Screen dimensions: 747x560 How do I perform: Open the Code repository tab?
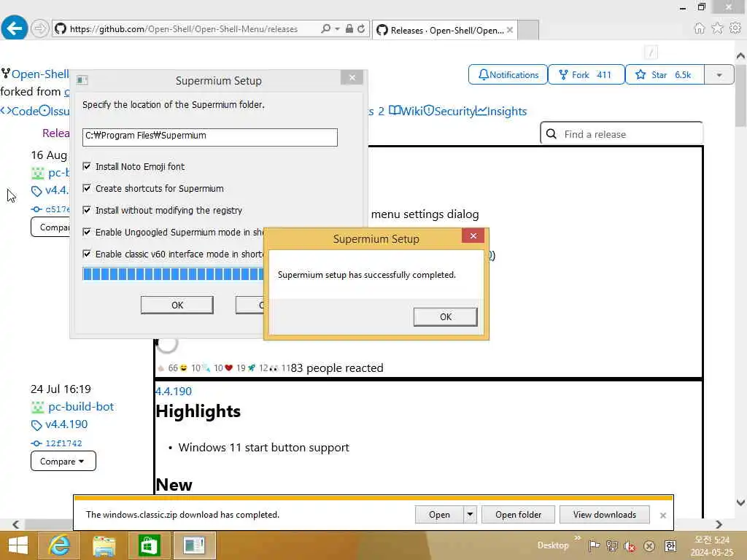[x=20, y=111]
